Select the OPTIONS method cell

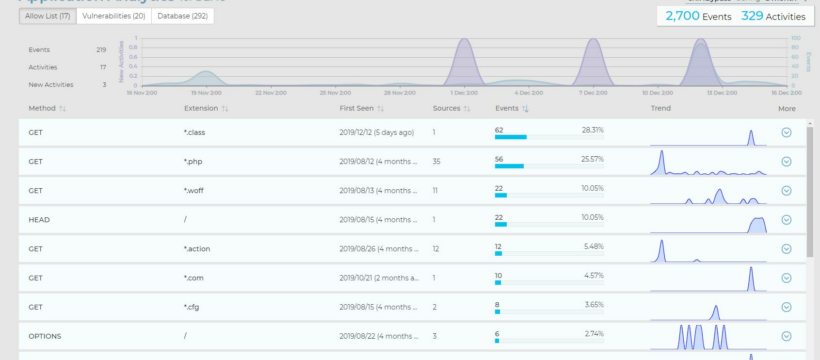pyautogui.click(x=44, y=336)
